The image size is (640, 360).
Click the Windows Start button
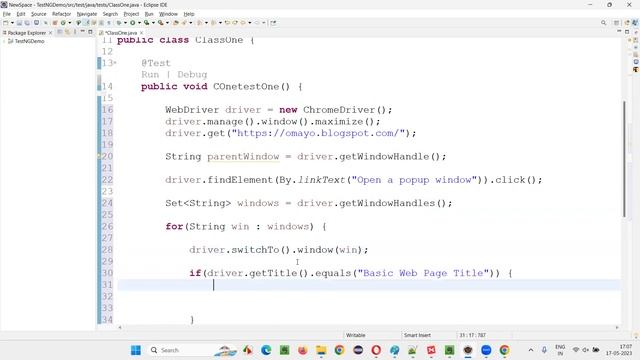click(x=136, y=350)
